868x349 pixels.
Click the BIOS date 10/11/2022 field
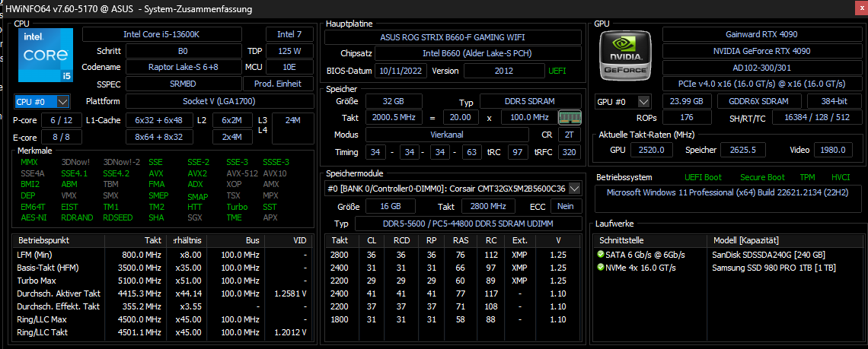(x=400, y=71)
